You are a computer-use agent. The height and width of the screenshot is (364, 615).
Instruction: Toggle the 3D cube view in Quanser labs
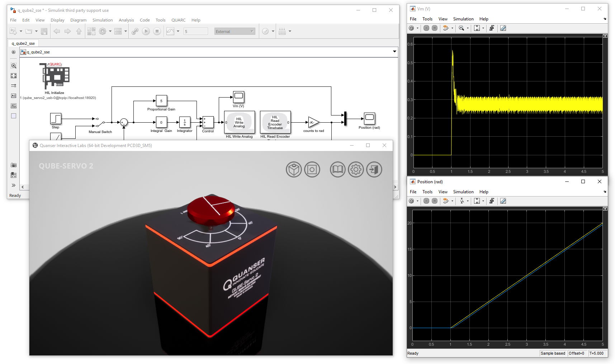pyautogui.click(x=294, y=169)
